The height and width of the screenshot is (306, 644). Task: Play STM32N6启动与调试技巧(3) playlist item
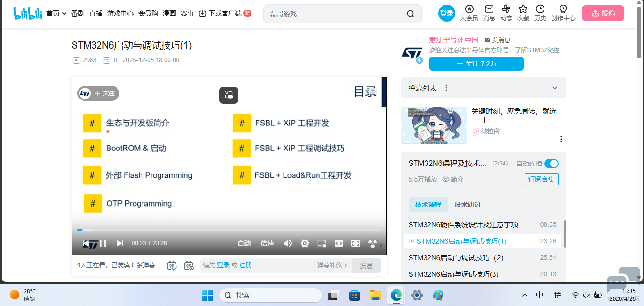click(483, 274)
